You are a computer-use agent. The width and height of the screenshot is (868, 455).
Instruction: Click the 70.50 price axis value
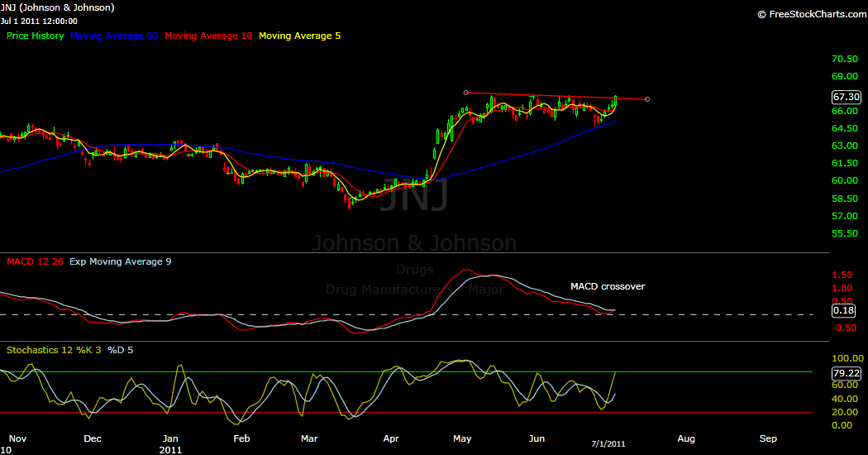(x=845, y=59)
